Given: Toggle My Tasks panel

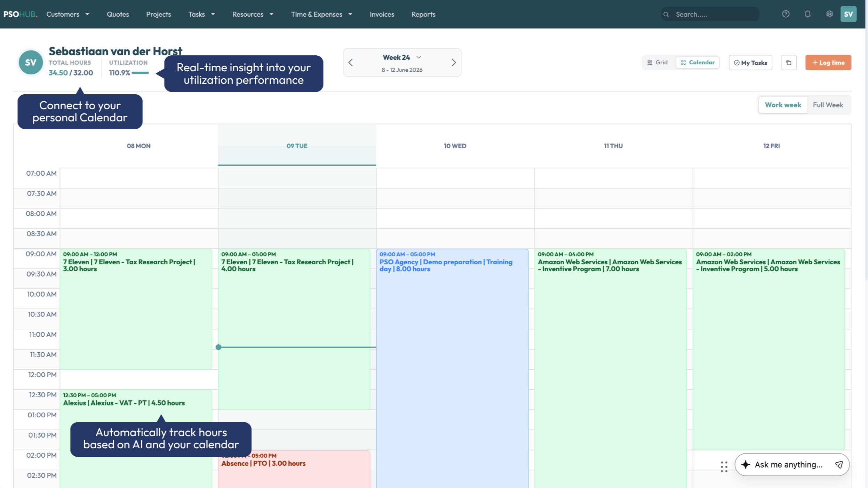Looking at the screenshot, I should tap(750, 63).
